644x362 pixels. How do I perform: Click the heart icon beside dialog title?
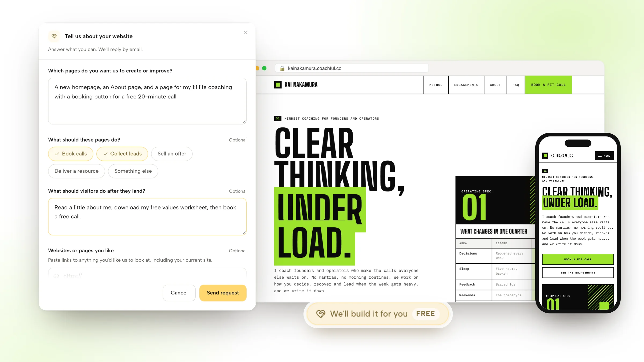coord(54,36)
